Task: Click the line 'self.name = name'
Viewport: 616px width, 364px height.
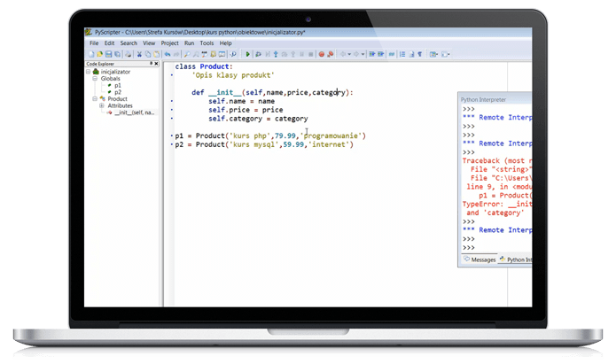Action: click(241, 101)
